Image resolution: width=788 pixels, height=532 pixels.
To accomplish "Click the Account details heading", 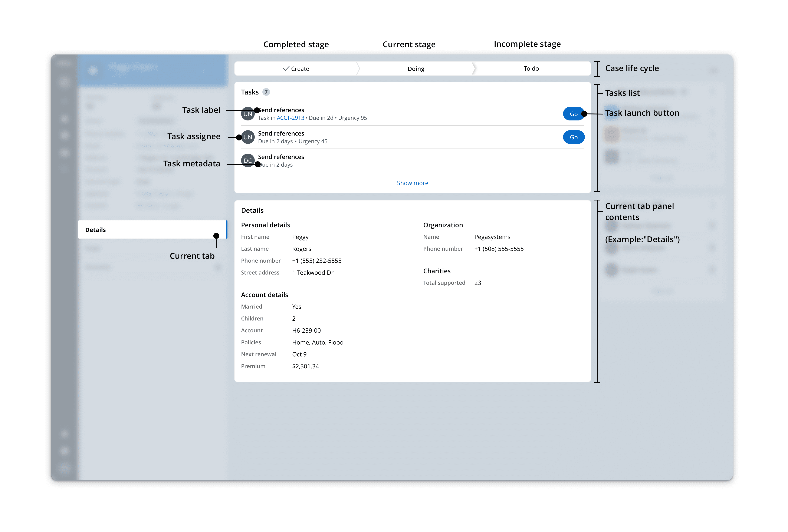I will [x=265, y=295].
